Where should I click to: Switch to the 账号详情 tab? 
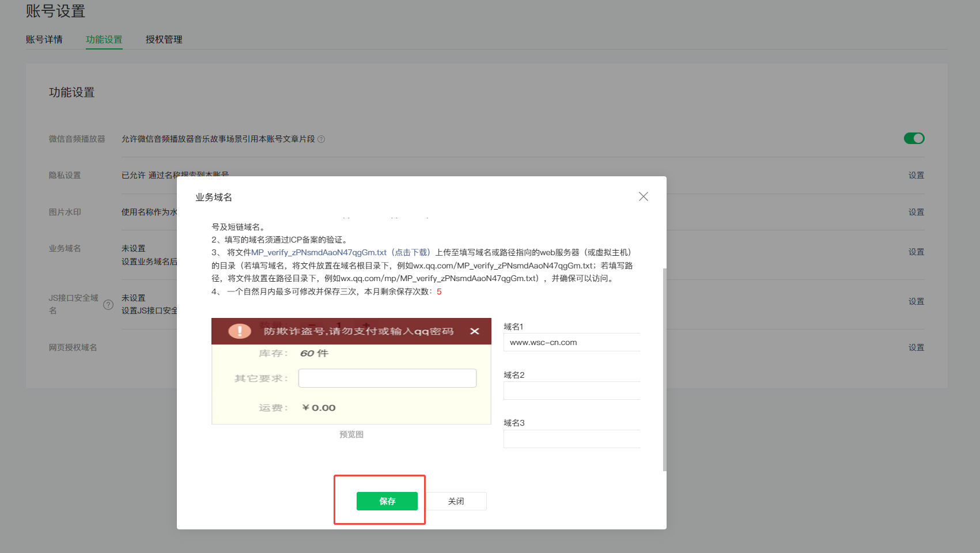click(44, 39)
